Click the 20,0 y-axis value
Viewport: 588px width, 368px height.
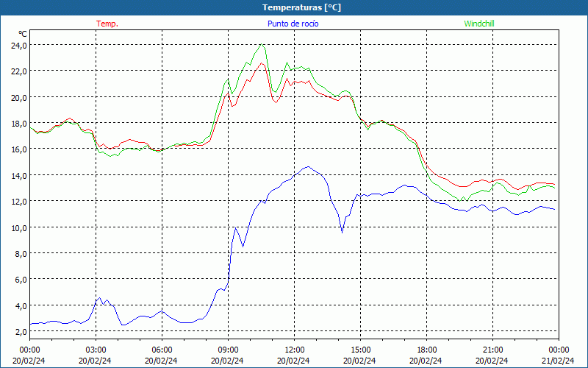coord(19,97)
